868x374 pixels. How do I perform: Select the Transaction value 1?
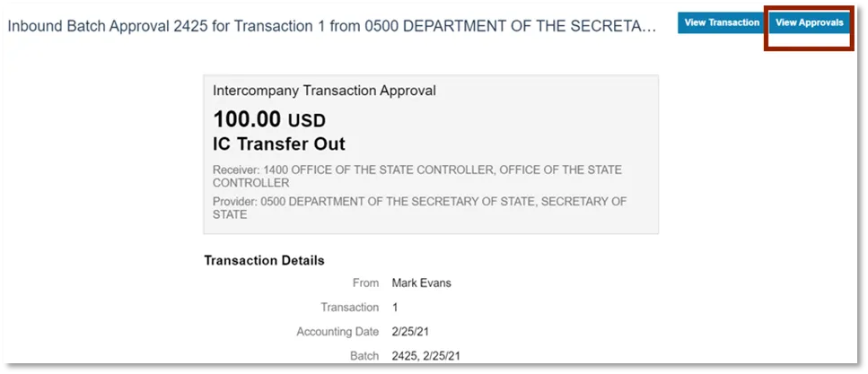pyautogui.click(x=395, y=308)
